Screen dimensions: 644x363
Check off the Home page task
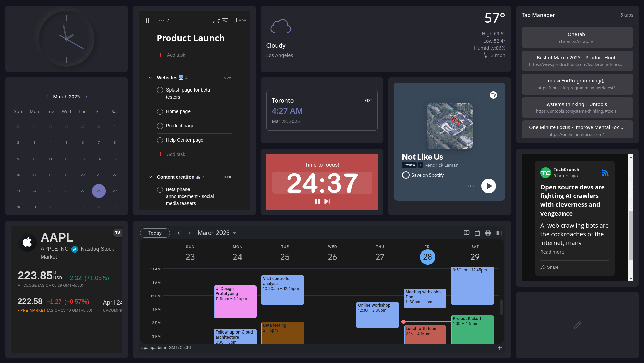(x=160, y=111)
